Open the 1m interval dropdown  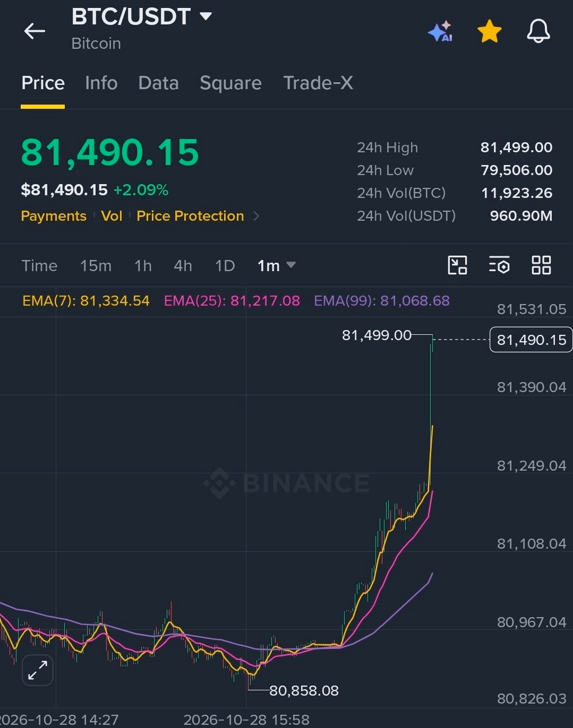pyautogui.click(x=276, y=266)
